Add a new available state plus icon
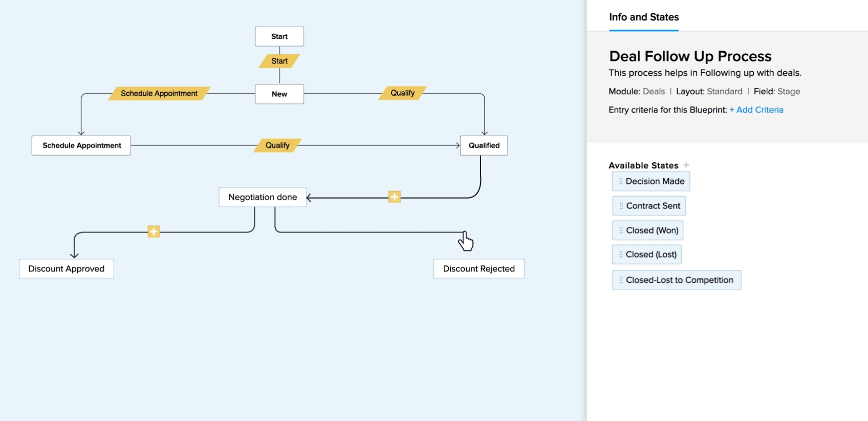Viewport: 868px width, 421px height. coord(686,165)
